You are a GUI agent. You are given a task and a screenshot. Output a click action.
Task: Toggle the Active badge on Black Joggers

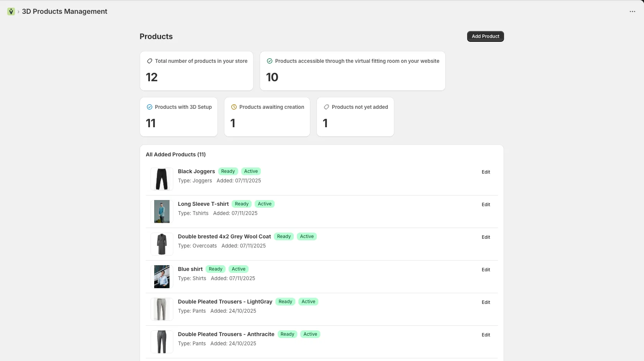pyautogui.click(x=251, y=171)
